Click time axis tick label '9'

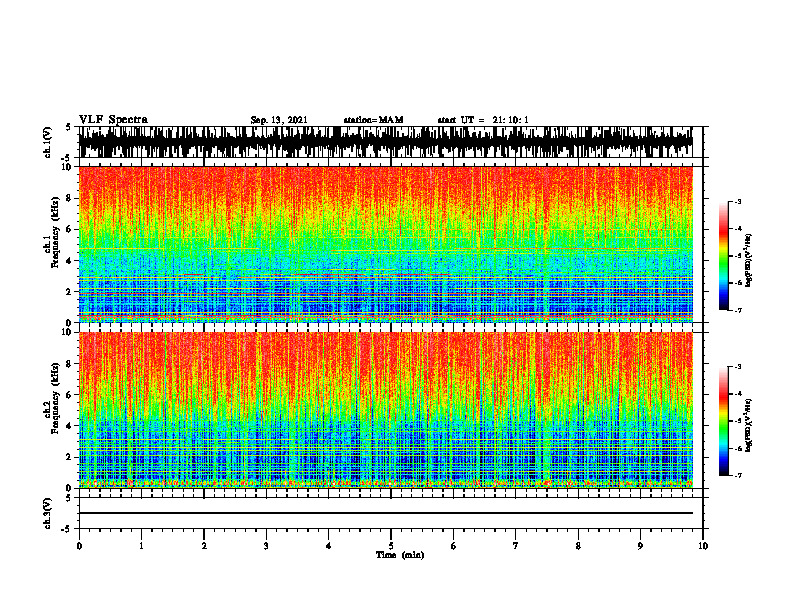(x=640, y=546)
